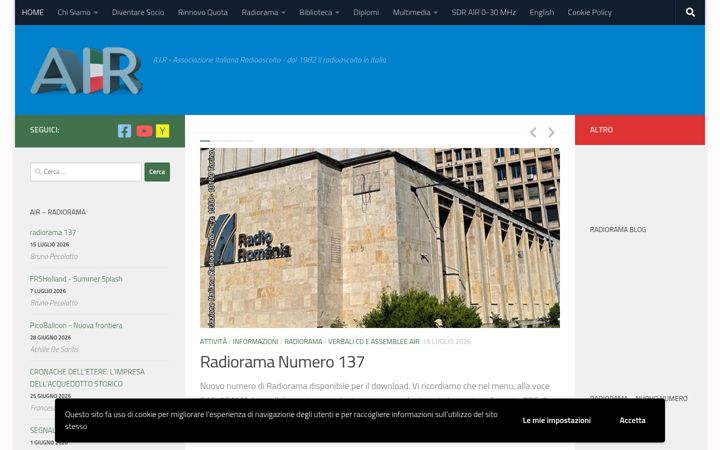Open VERBALI CD E ASSEMBLEE AIR category
The width and height of the screenshot is (720, 450).
(x=374, y=342)
